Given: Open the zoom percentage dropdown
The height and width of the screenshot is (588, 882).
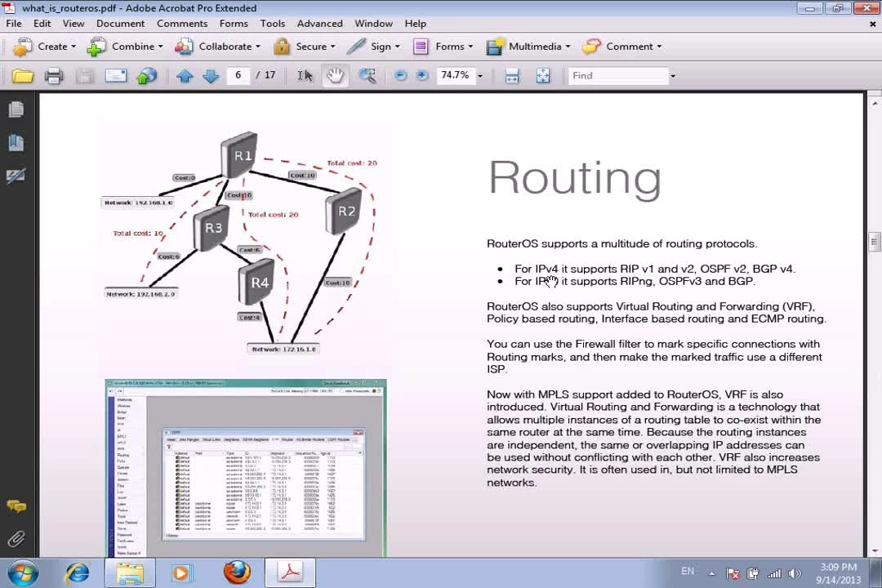Looking at the screenshot, I should click(479, 76).
